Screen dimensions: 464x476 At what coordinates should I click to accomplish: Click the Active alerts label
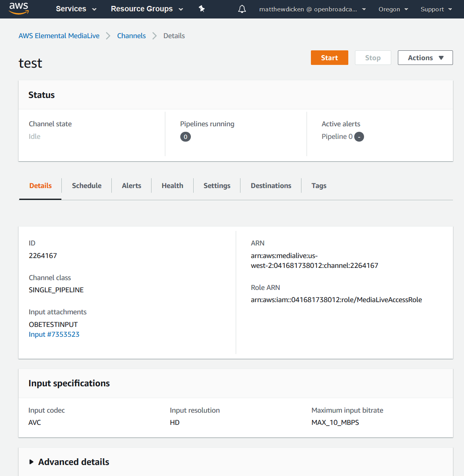[341, 124]
